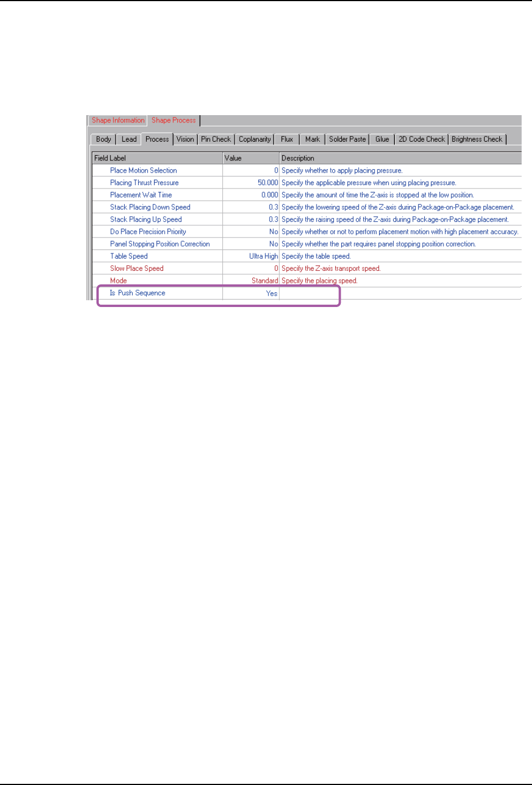Select the Shape Process tab
This screenshot has height=785, width=532.
pyautogui.click(x=173, y=120)
